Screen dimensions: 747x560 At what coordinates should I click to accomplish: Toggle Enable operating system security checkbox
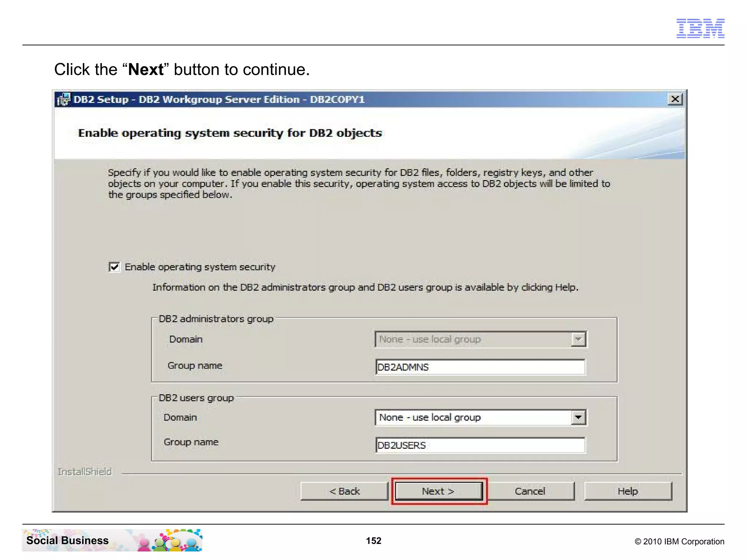coord(114,267)
